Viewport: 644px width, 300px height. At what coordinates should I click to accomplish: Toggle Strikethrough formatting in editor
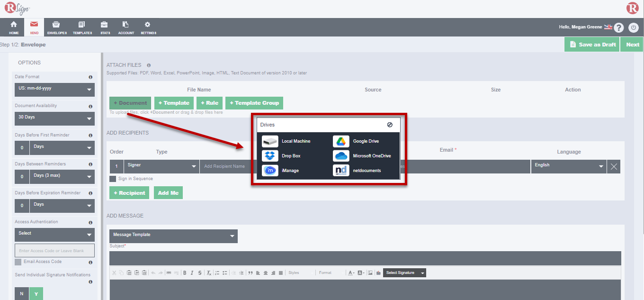click(x=200, y=273)
